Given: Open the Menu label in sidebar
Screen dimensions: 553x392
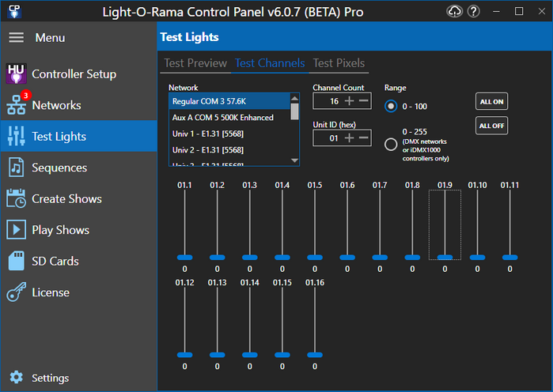Looking at the screenshot, I should point(50,38).
